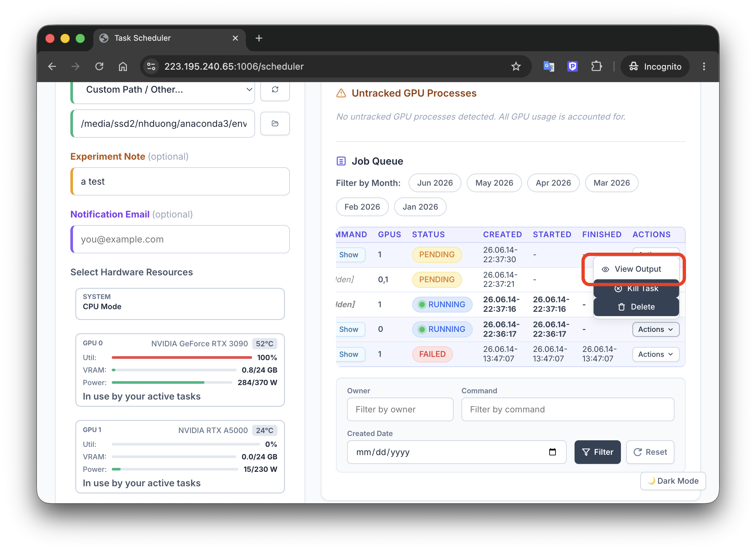Click the site information icon in address bar
Screen dimensions: 756x552
coord(151,66)
